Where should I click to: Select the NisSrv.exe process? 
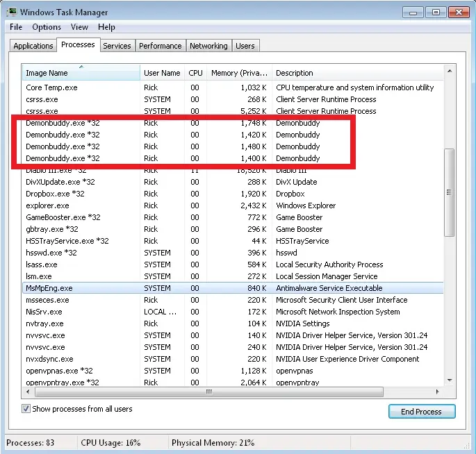233,312
